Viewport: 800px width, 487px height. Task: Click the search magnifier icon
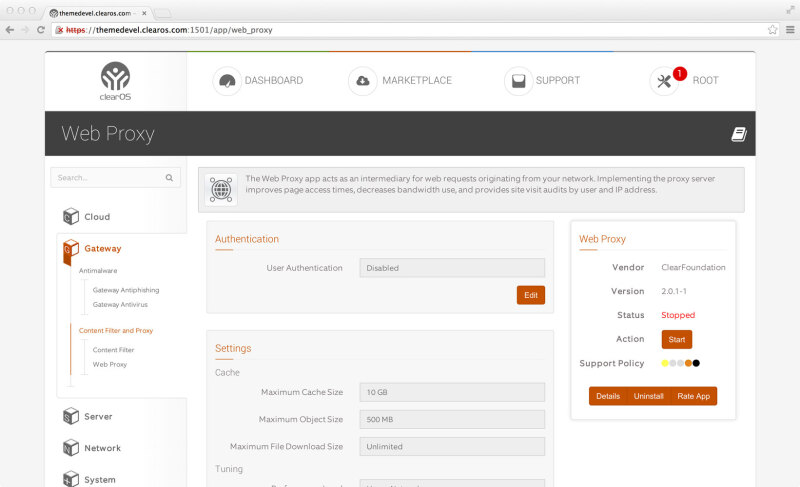169,177
